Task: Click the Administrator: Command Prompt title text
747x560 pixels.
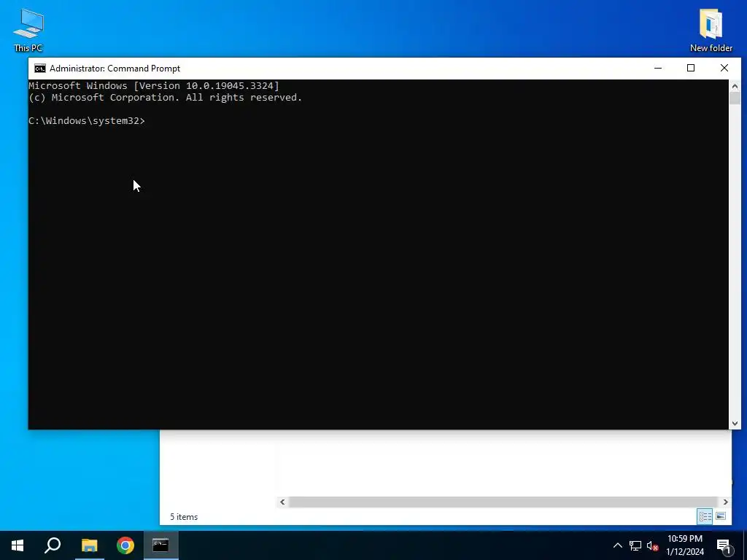Action: pyautogui.click(x=115, y=69)
